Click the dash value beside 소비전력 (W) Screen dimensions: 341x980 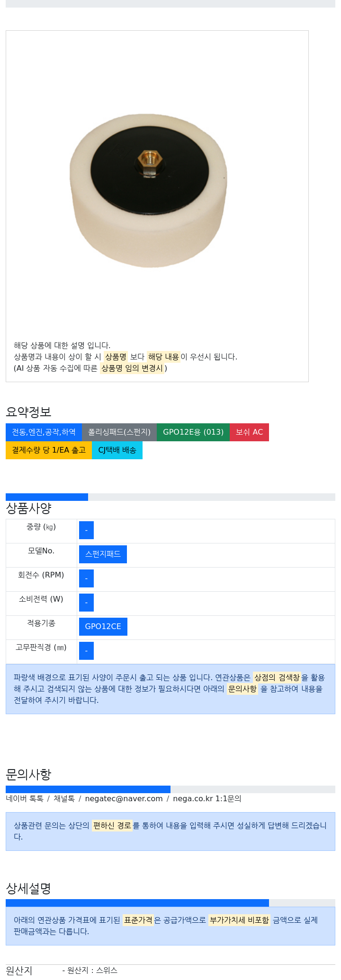[86, 603]
